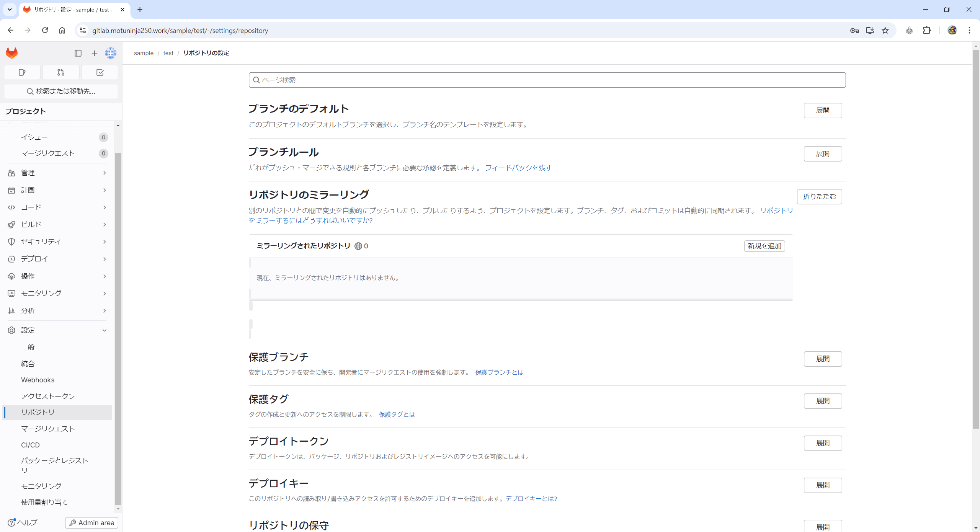
Task: Collapse リポジトリのミラーリング with 折りたたむ
Action: (819, 197)
